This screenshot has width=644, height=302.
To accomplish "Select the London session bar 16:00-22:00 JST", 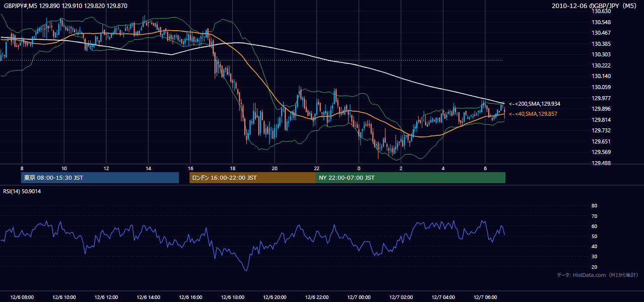I will tap(252, 178).
